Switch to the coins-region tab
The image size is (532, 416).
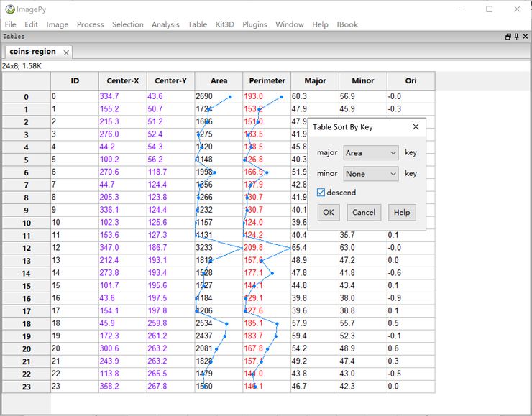32,52
